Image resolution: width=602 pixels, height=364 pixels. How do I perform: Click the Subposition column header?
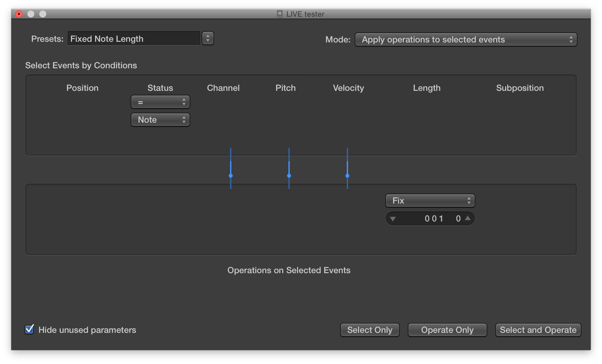pos(519,88)
